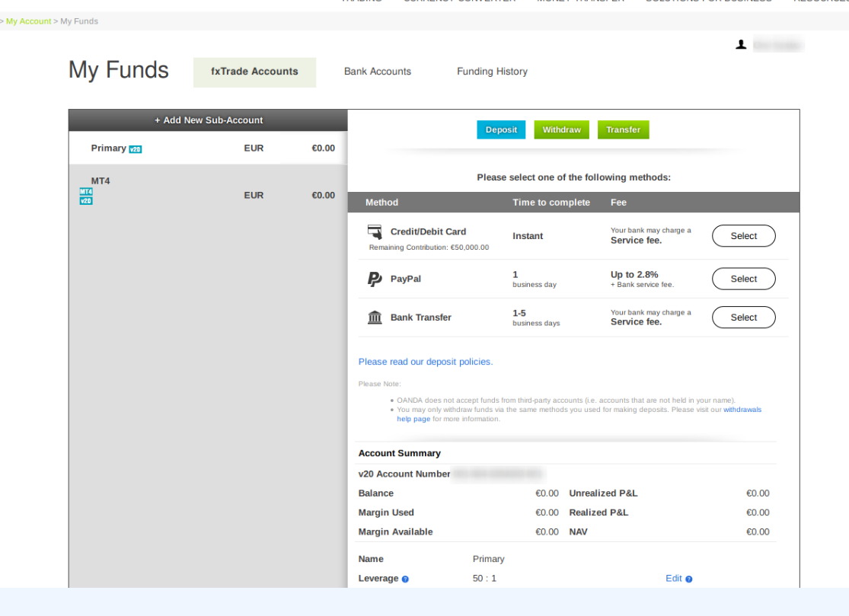
Task: Click the Withdraw button
Action: tap(561, 130)
